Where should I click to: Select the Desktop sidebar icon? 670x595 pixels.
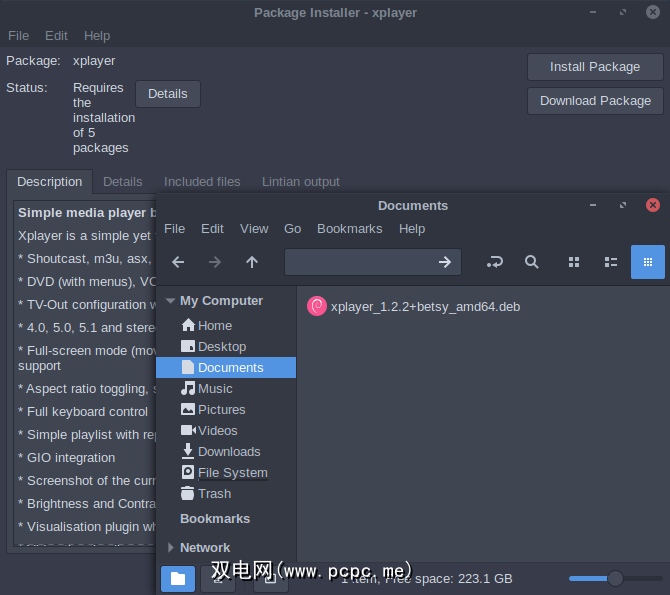pos(188,346)
